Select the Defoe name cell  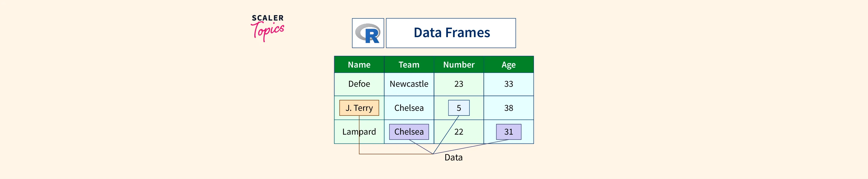click(359, 84)
